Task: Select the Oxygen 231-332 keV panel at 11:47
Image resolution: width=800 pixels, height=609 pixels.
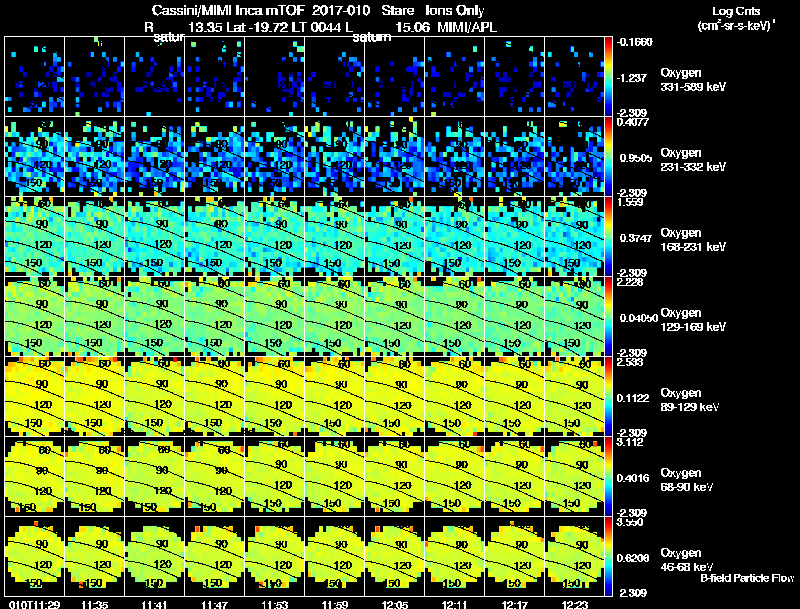Action: 215,157
